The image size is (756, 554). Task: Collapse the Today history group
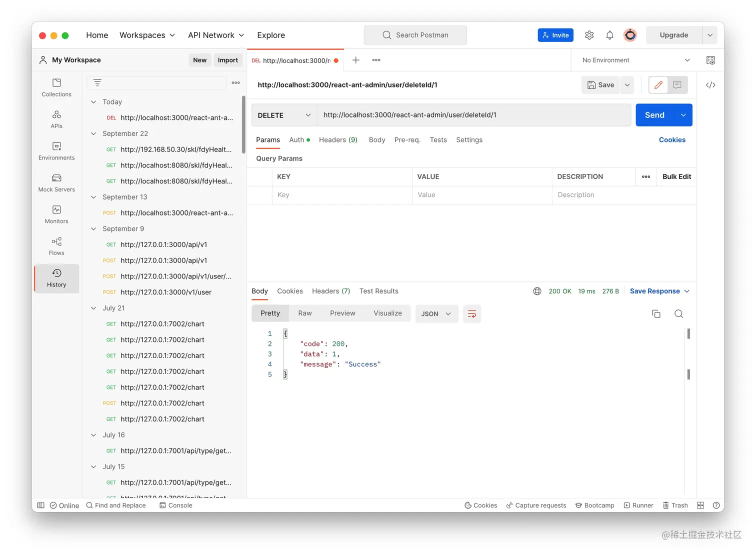pos(93,102)
